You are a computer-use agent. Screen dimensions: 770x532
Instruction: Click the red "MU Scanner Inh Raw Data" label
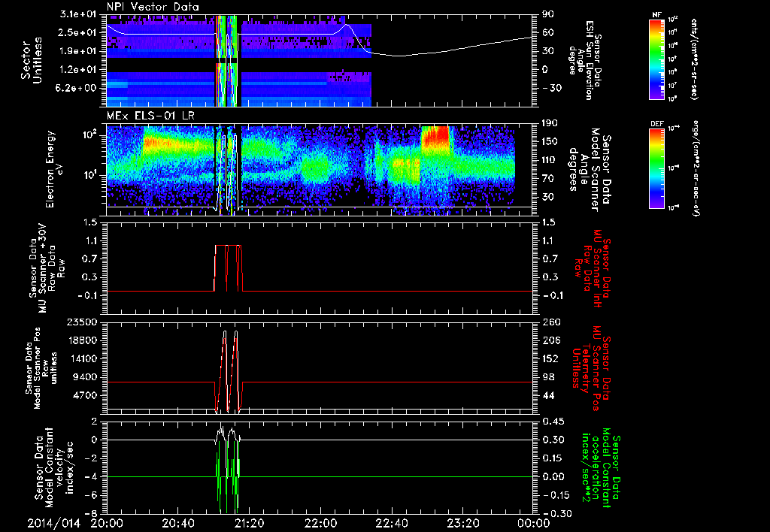tap(593, 268)
